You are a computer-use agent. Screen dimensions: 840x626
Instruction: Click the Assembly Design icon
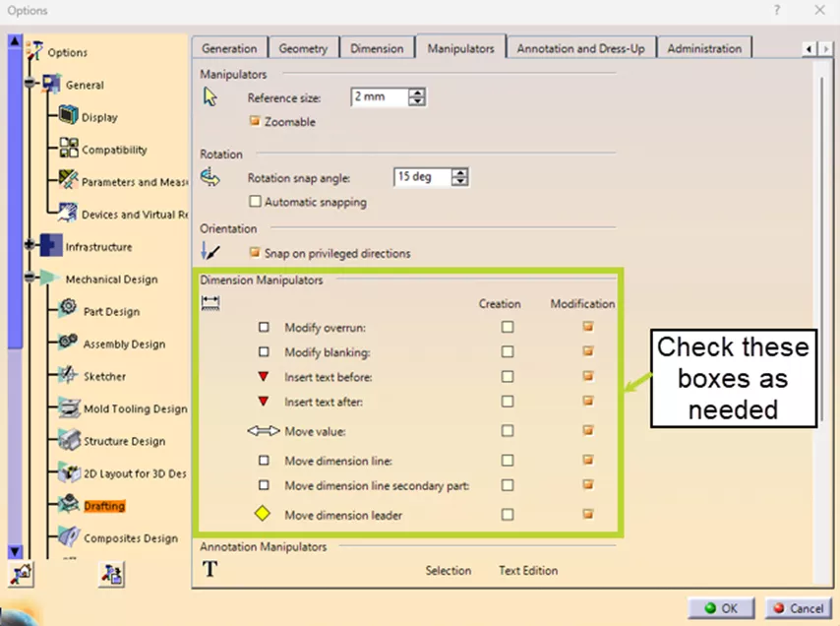67,344
